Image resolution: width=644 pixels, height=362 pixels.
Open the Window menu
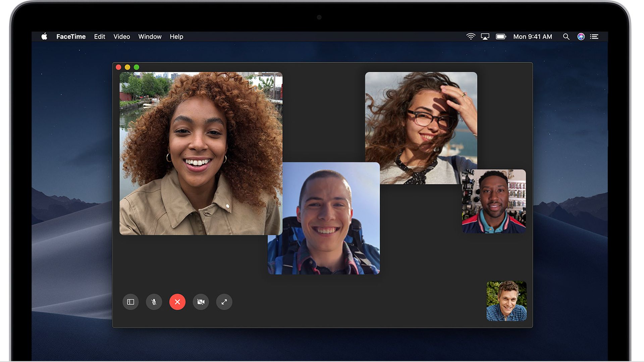[x=150, y=37]
